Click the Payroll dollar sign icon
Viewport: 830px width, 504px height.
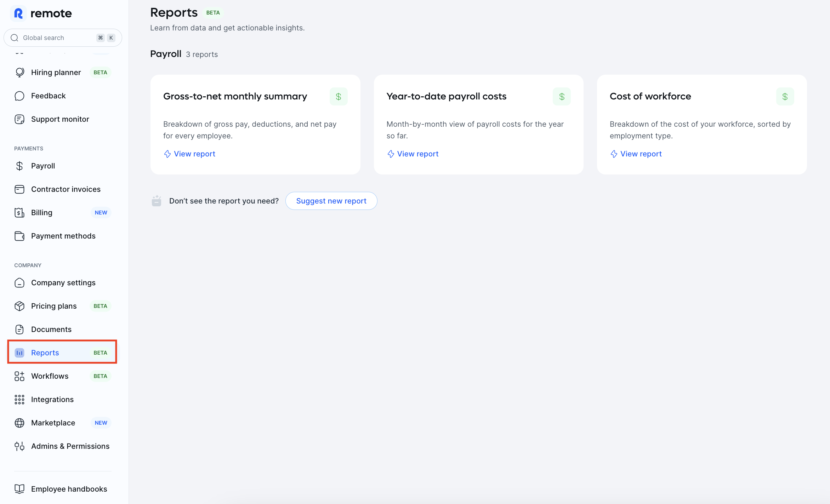(x=19, y=166)
